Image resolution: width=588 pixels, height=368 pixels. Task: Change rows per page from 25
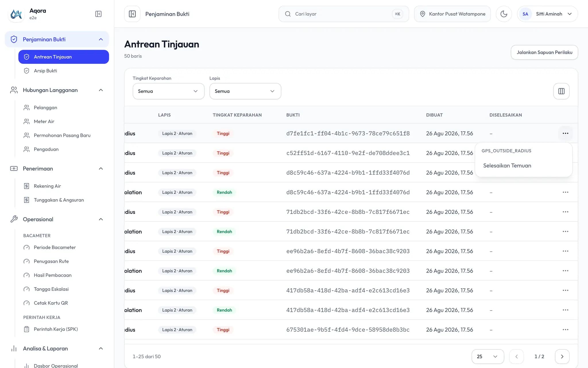[488, 356]
